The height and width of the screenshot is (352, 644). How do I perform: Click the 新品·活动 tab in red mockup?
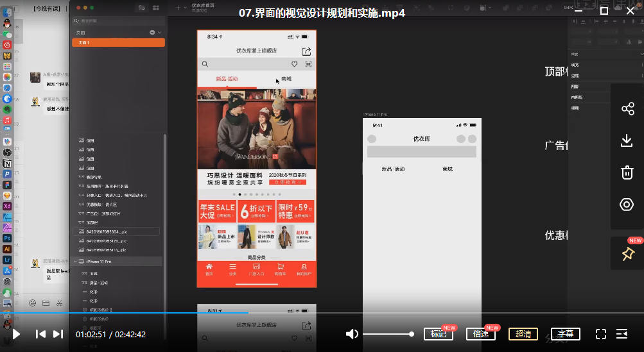click(227, 79)
